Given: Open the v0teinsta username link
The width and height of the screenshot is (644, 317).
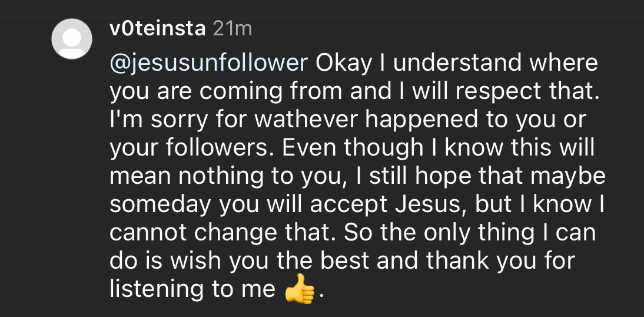Looking at the screenshot, I should tap(158, 29).
